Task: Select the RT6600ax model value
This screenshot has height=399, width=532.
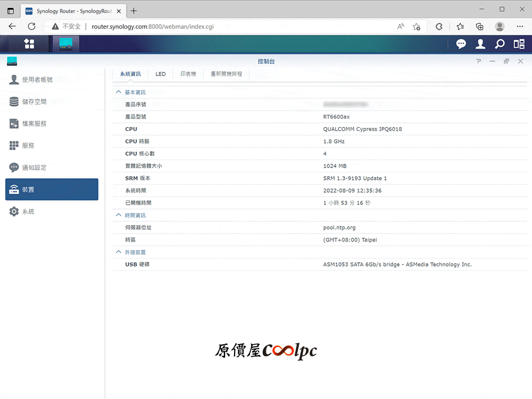Action: 336,117
